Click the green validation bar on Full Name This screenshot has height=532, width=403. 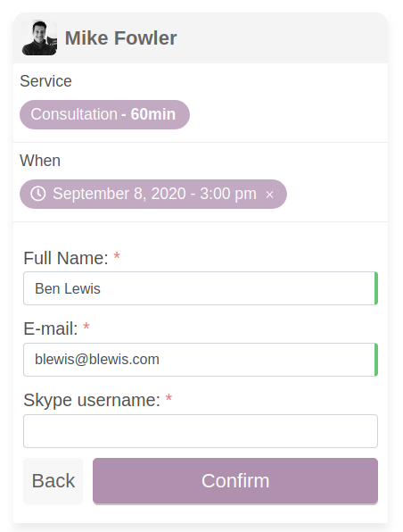click(x=376, y=288)
